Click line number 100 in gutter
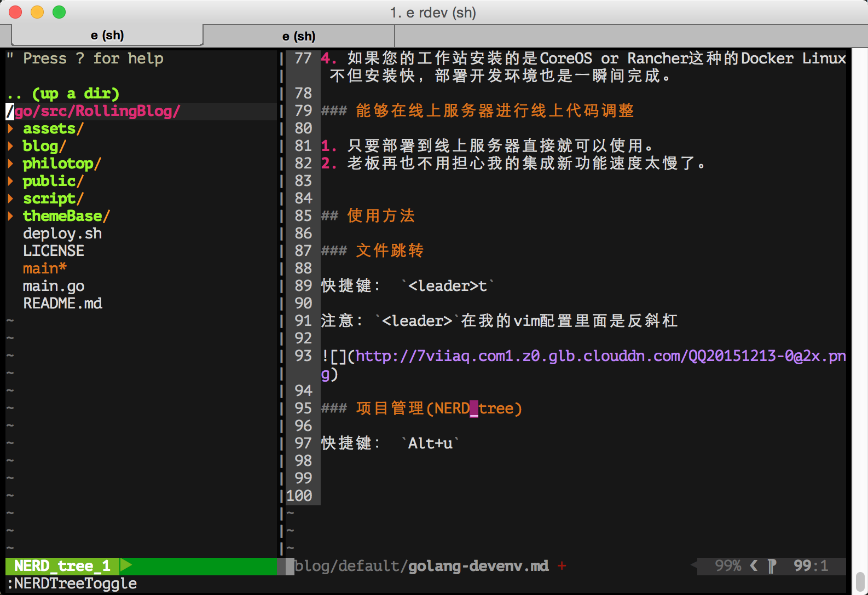This screenshot has height=595, width=868. pyautogui.click(x=299, y=496)
